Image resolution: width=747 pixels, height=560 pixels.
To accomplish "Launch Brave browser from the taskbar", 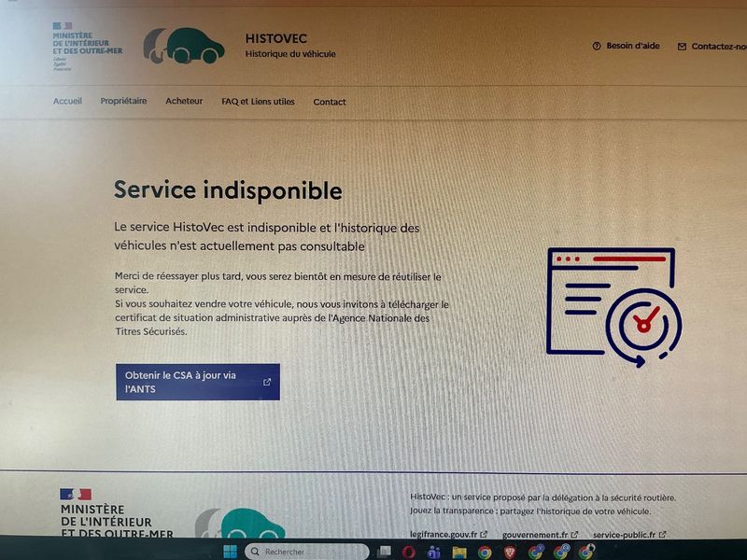I will [x=510, y=553].
